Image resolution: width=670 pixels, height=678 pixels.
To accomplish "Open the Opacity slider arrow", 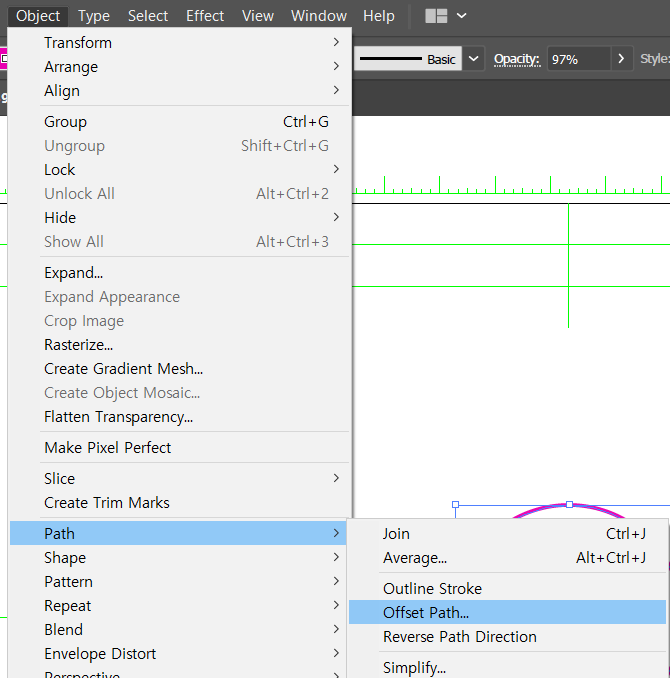I will pyautogui.click(x=622, y=58).
